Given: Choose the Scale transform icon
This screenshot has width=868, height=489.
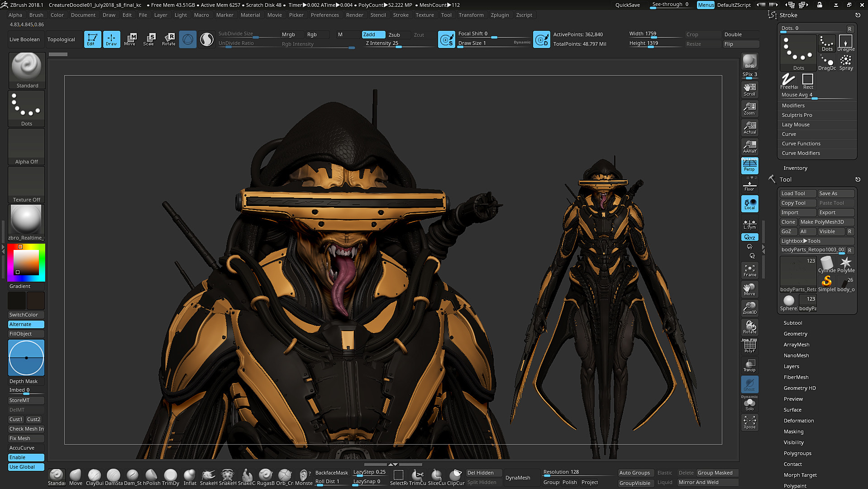Looking at the screenshot, I should click(149, 39).
